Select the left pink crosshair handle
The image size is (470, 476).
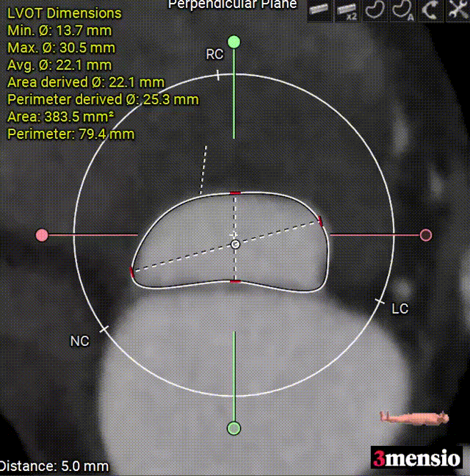[x=42, y=235]
